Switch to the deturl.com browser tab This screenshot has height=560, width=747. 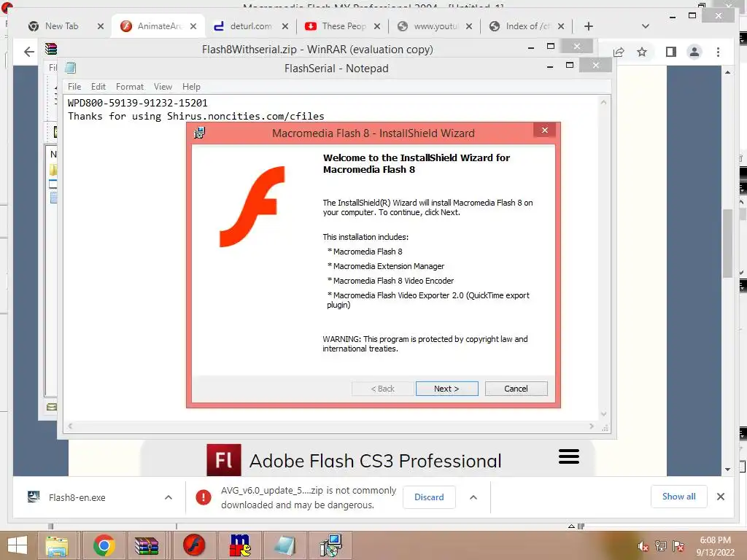(x=251, y=26)
